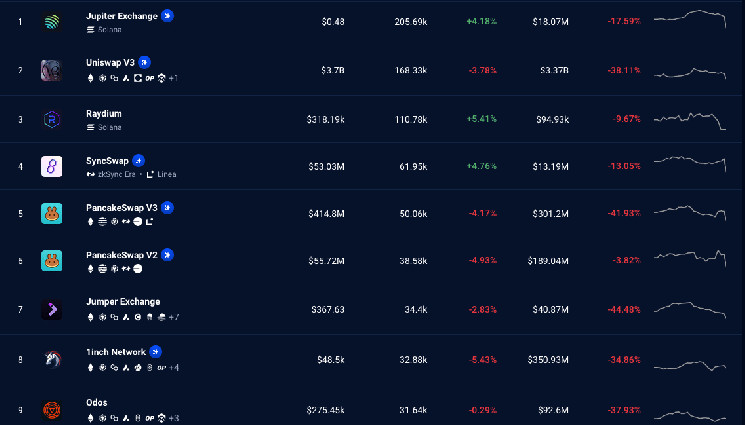The width and height of the screenshot is (745, 425).
Task: Click the 1inch Network unicorn logo
Action: point(52,358)
